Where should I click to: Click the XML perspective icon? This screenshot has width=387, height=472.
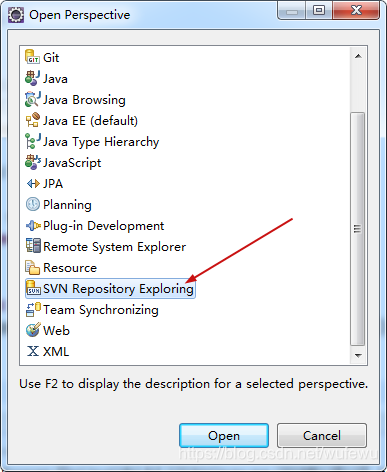(33, 351)
